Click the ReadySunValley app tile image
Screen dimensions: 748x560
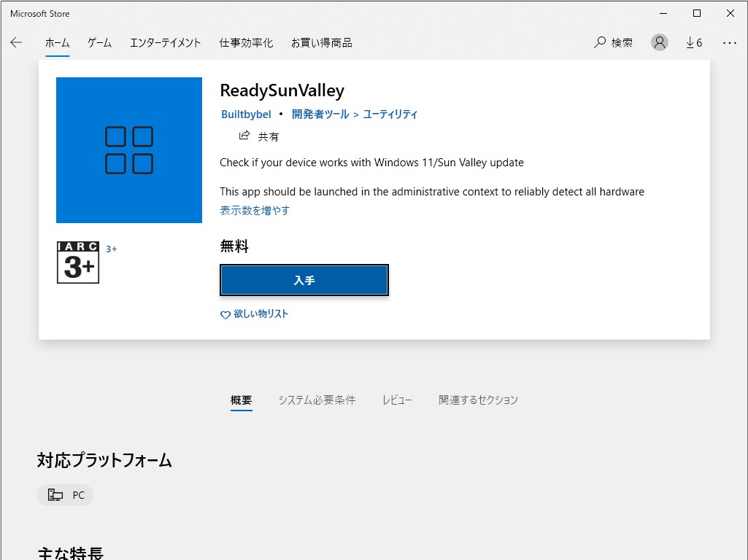point(128,150)
